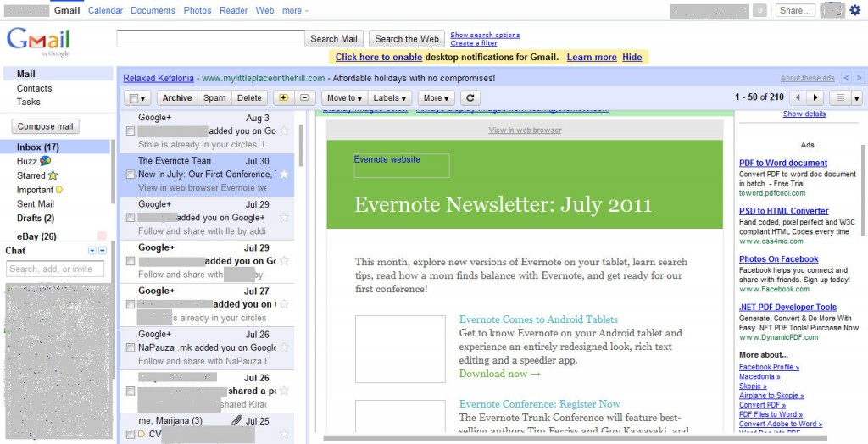Open Documents from the top bar
The image size is (868, 444).
[x=153, y=10]
